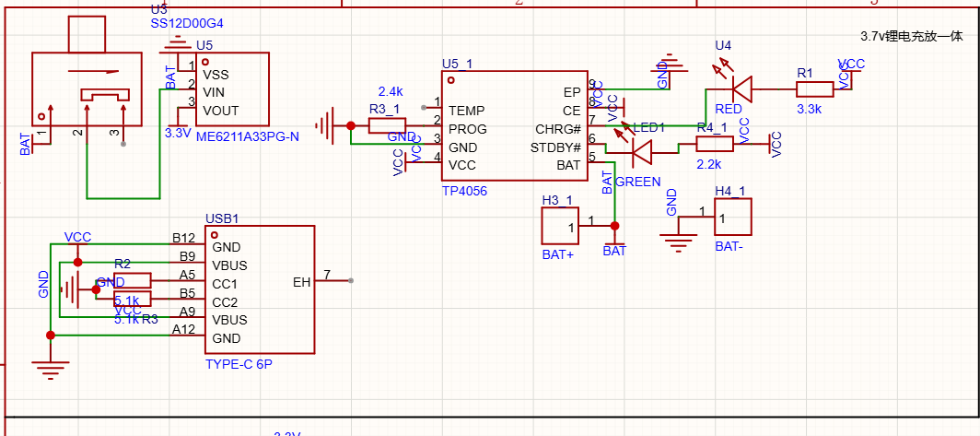
Task: Click the BAT- label text
Action: click(x=730, y=246)
